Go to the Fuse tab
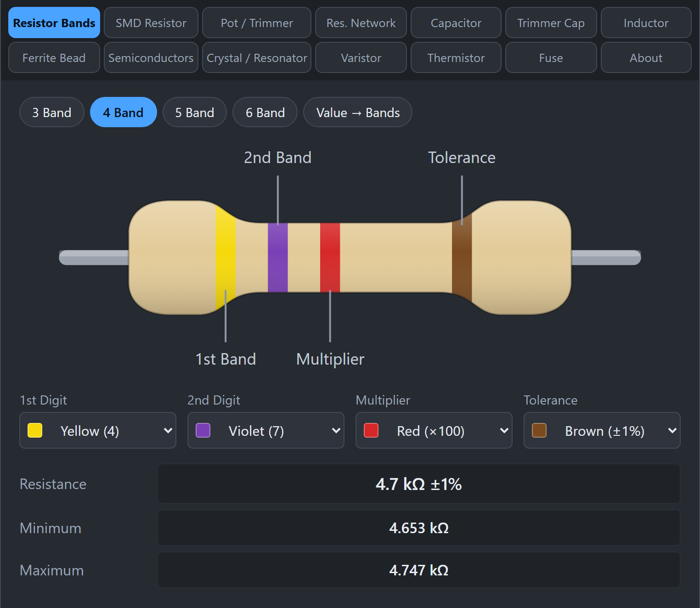 pos(551,57)
